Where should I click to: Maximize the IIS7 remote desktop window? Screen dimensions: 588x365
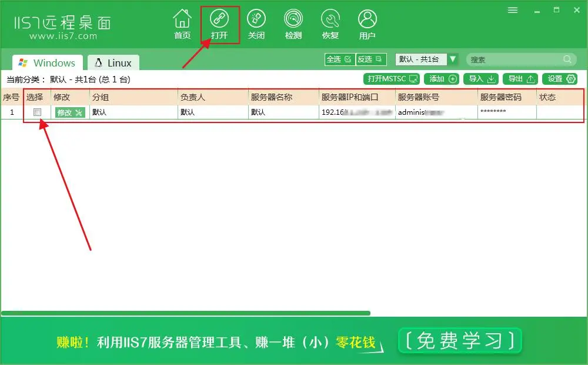[556, 10]
